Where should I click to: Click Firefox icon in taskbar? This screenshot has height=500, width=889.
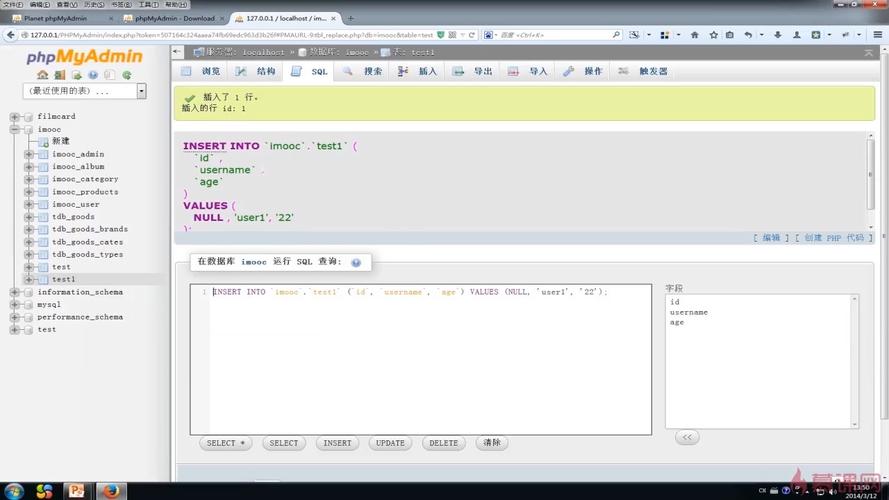pyautogui.click(x=111, y=491)
